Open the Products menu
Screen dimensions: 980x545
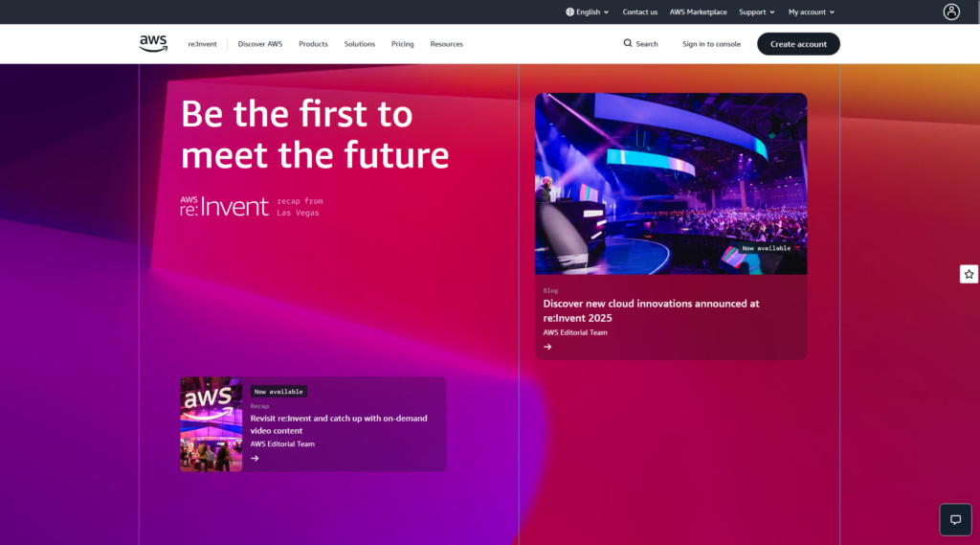tap(313, 44)
